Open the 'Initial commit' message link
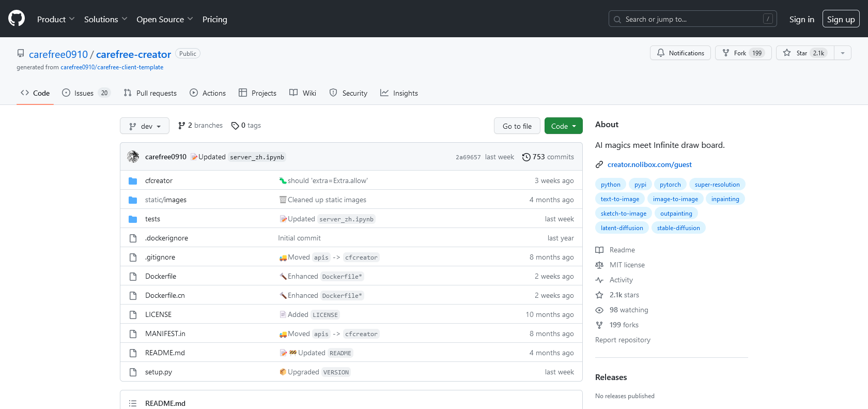 pos(299,238)
